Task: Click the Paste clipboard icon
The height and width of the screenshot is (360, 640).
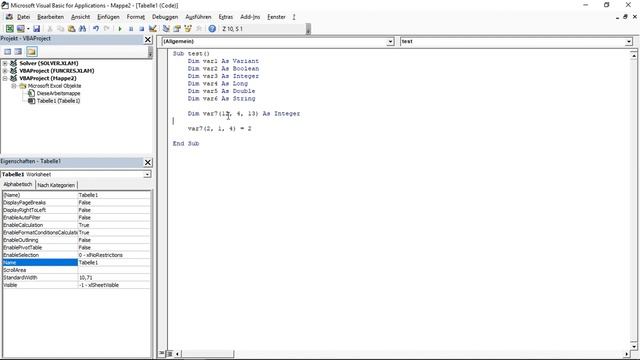Action: (x=71, y=29)
